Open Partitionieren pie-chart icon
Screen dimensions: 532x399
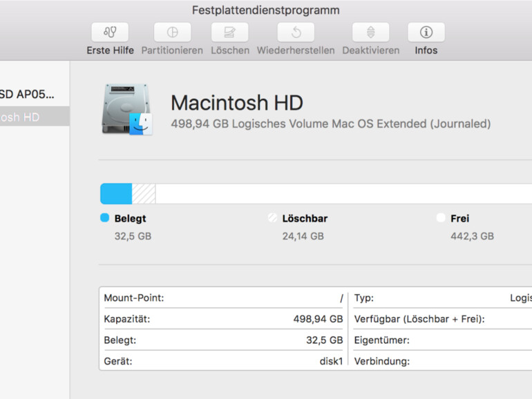coord(172,32)
